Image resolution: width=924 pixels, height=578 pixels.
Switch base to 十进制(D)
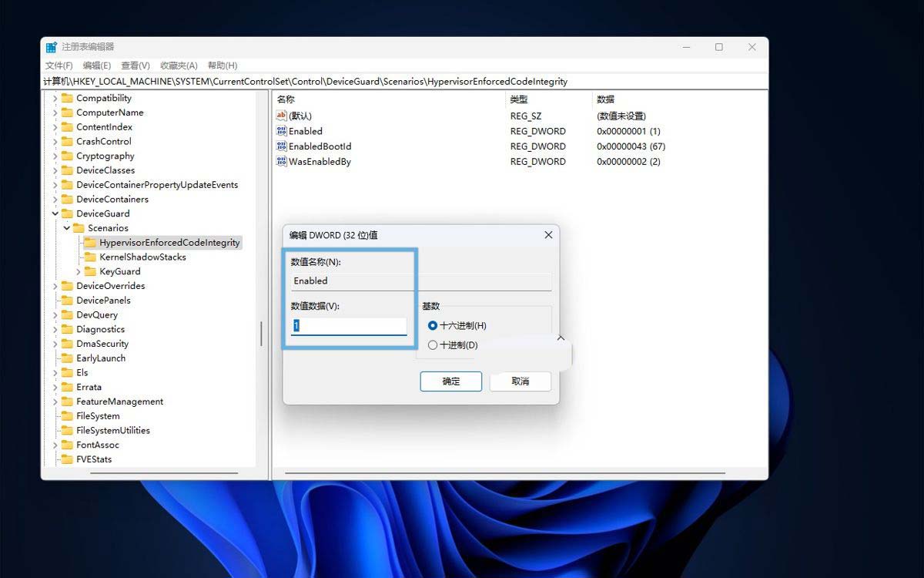coord(433,344)
